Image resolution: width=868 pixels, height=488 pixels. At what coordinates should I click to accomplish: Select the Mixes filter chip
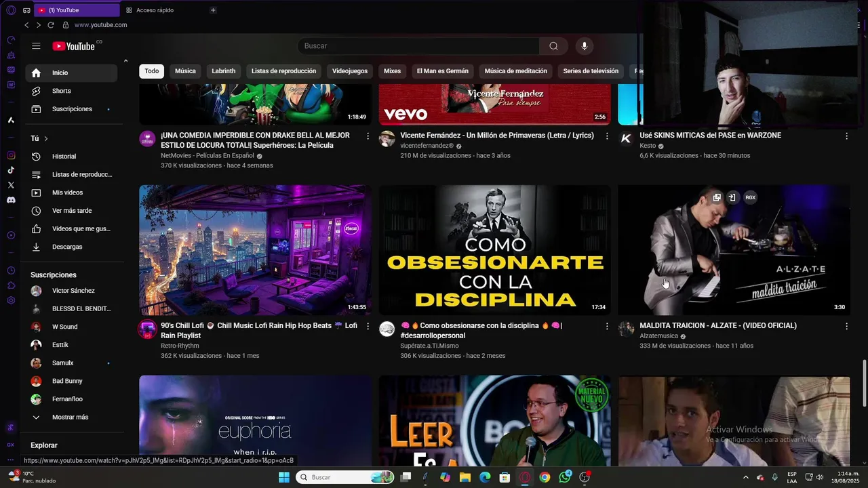click(392, 71)
